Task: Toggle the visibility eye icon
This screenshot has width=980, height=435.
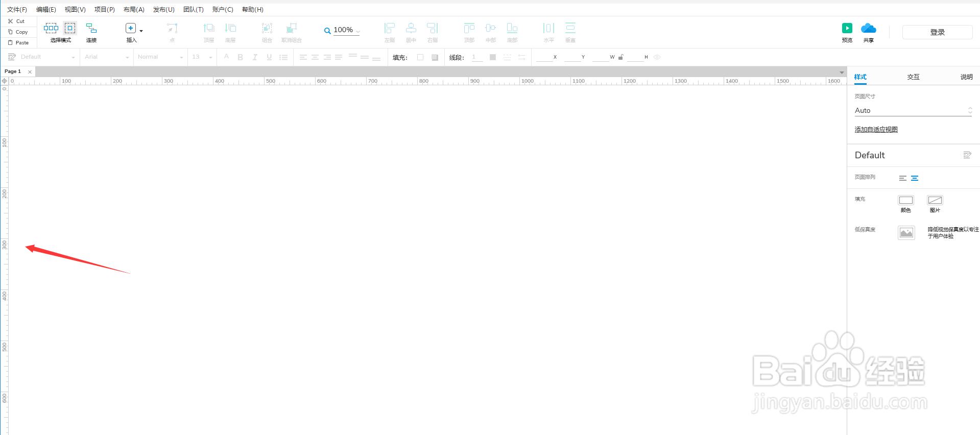Action: pos(657,57)
